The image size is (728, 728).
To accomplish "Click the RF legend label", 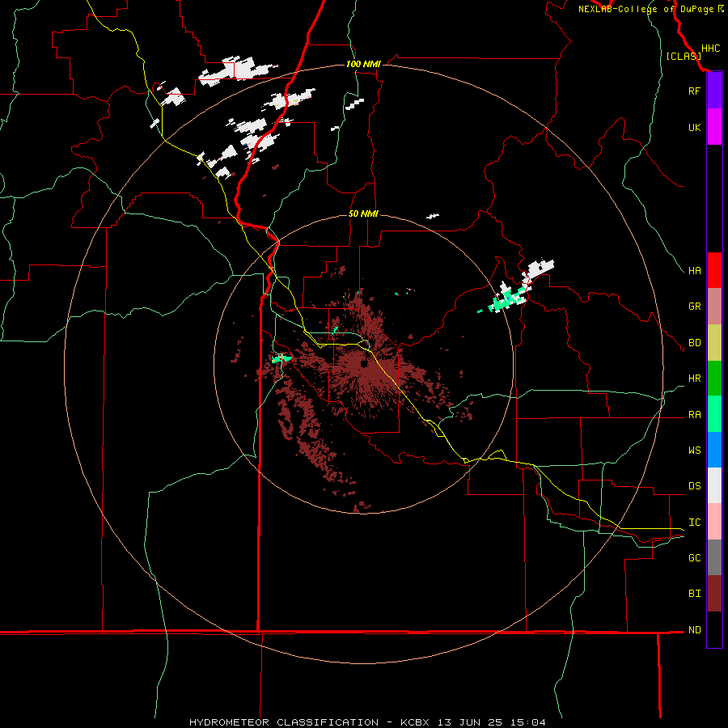I will pyautogui.click(x=694, y=91).
